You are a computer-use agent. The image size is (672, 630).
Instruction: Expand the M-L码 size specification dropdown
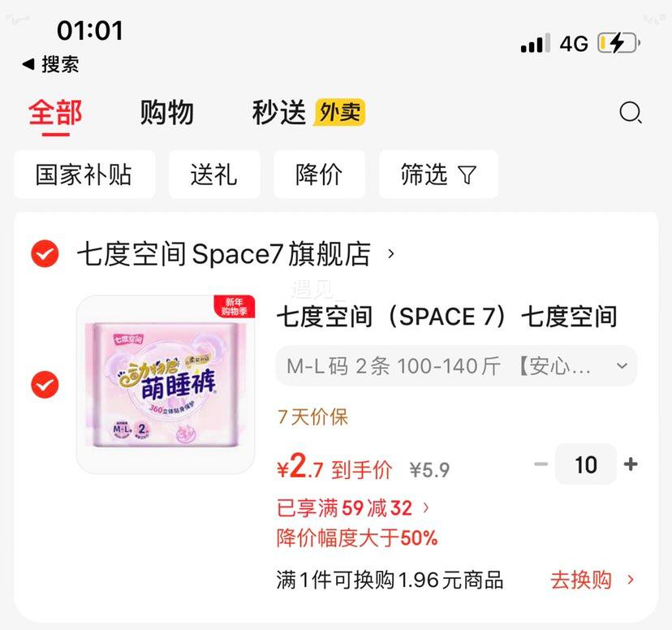[x=456, y=366]
